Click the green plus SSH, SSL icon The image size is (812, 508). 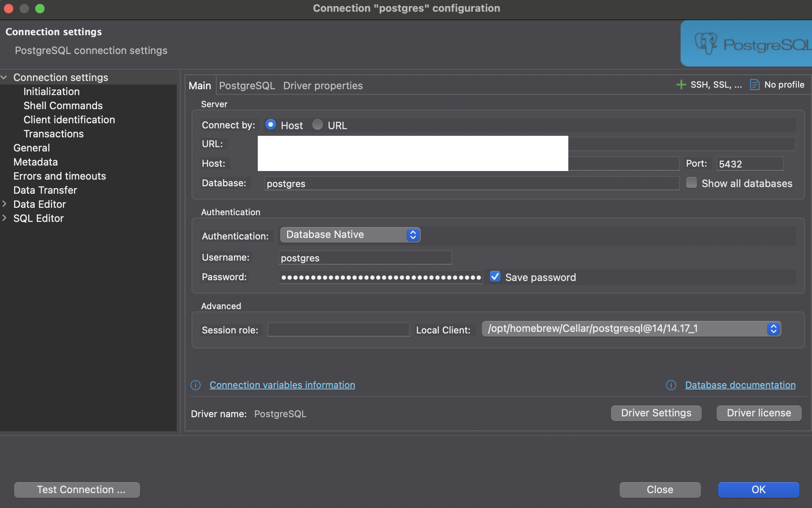681,85
